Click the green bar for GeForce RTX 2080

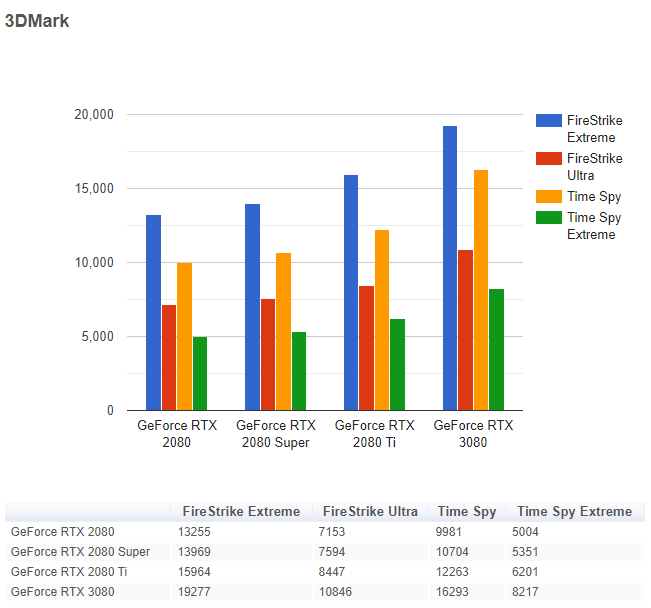(x=200, y=373)
